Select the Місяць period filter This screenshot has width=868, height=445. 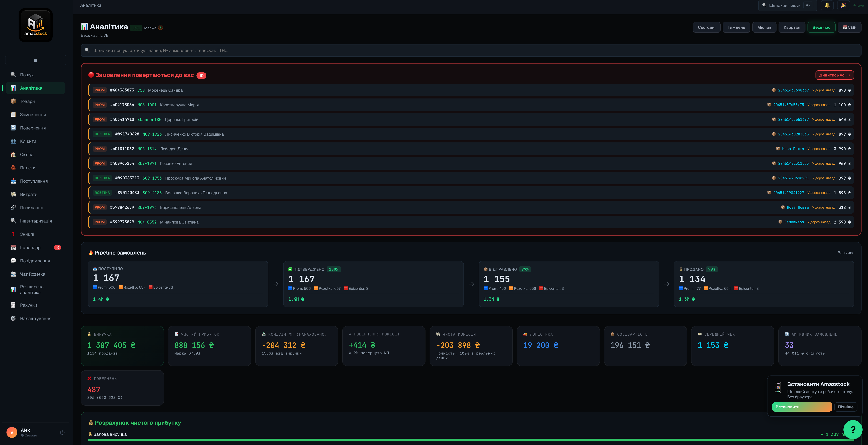point(764,27)
